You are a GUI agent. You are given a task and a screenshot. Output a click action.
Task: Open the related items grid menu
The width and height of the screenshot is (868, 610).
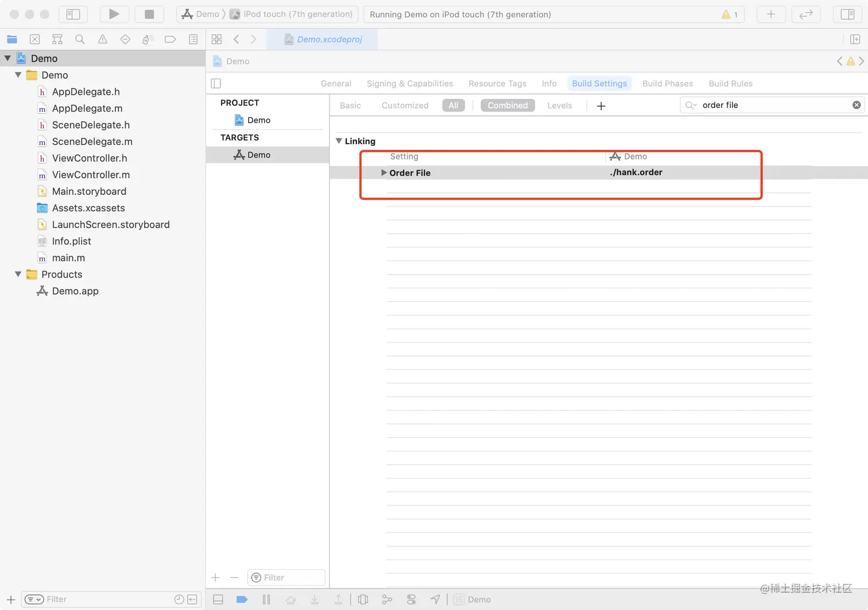(x=216, y=39)
